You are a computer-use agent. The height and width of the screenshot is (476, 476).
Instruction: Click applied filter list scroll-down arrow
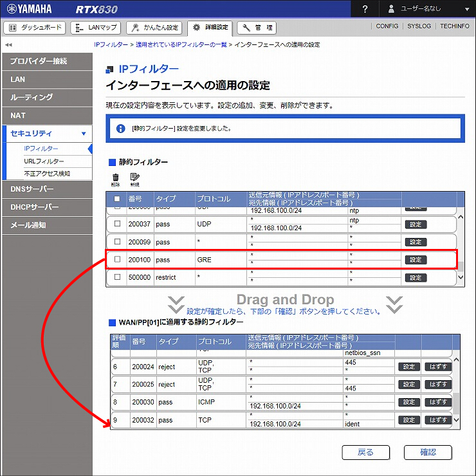point(456,420)
